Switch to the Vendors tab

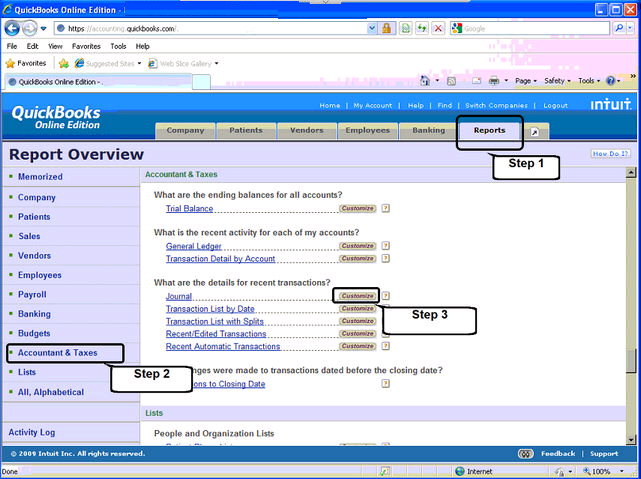click(307, 131)
